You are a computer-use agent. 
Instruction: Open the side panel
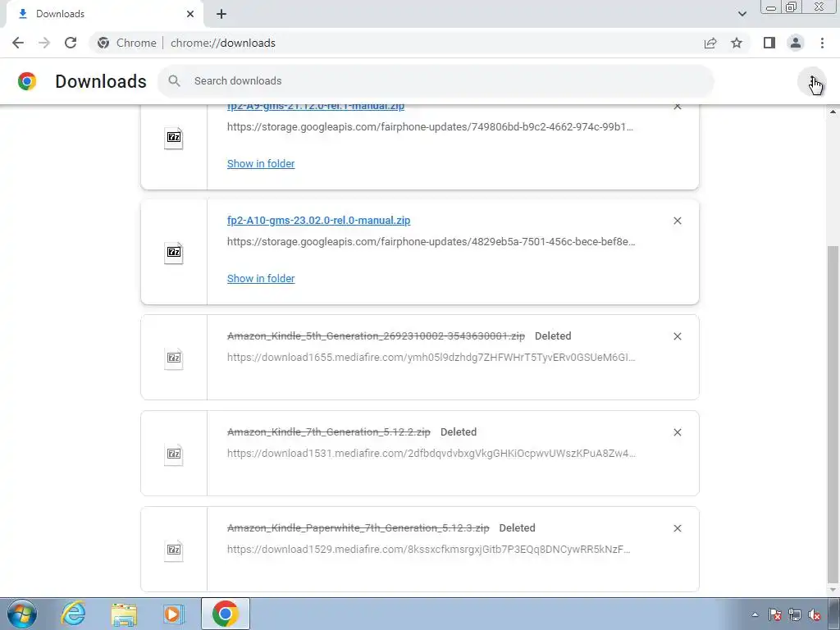tap(769, 43)
